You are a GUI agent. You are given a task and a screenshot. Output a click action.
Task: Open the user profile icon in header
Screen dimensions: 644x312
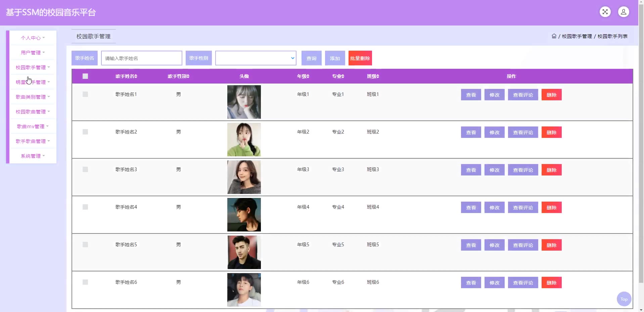pyautogui.click(x=624, y=12)
